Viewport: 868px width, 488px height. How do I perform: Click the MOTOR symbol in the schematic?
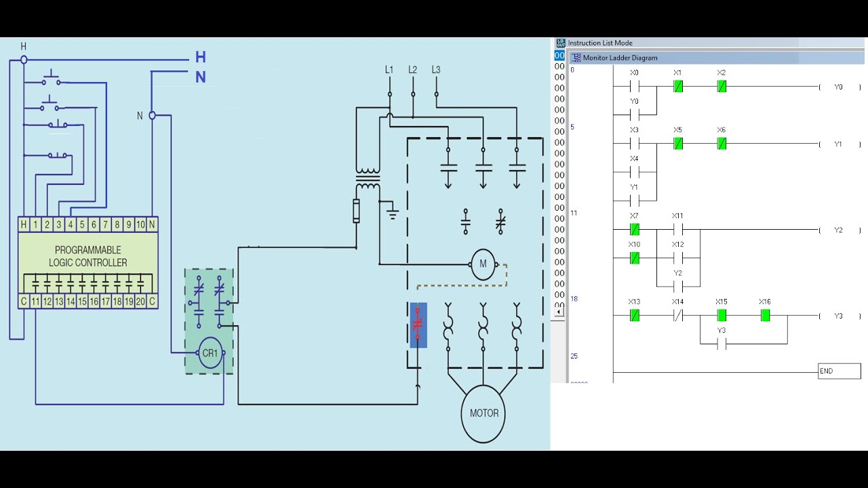pyautogui.click(x=484, y=413)
